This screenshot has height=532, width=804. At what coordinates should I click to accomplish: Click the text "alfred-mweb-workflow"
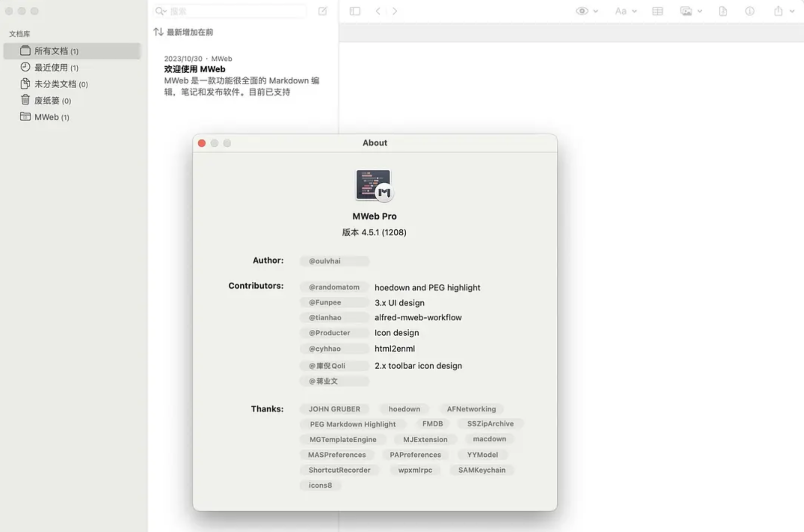pyautogui.click(x=418, y=317)
